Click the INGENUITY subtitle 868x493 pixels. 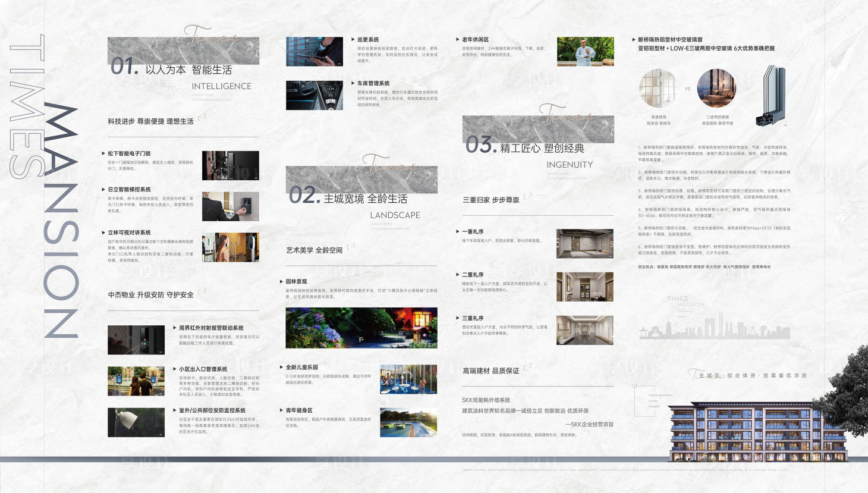pos(570,165)
